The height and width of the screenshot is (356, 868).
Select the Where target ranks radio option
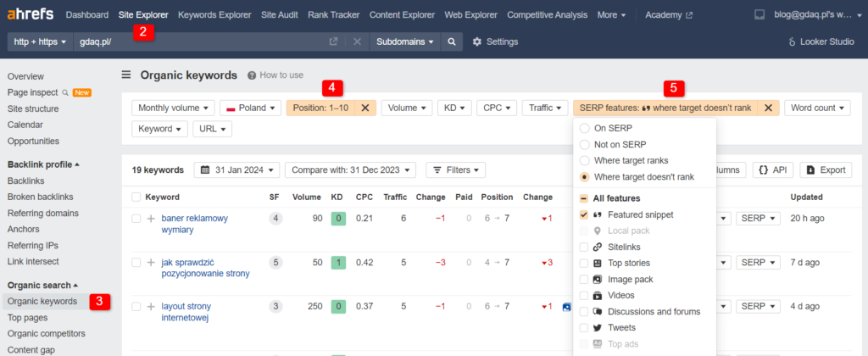(584, 160)
